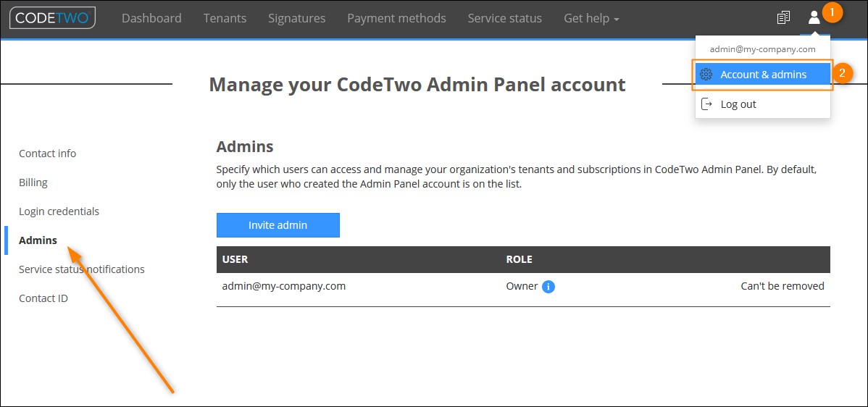Select Admins in the sidebar
Viewport: 868px width, 407px height.
[38, 240]
